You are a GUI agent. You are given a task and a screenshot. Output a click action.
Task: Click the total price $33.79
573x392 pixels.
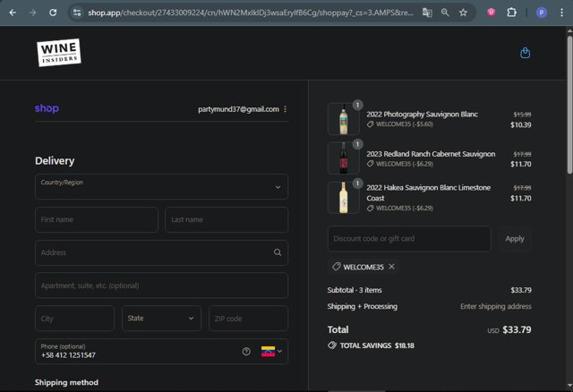tap(517, 329)
